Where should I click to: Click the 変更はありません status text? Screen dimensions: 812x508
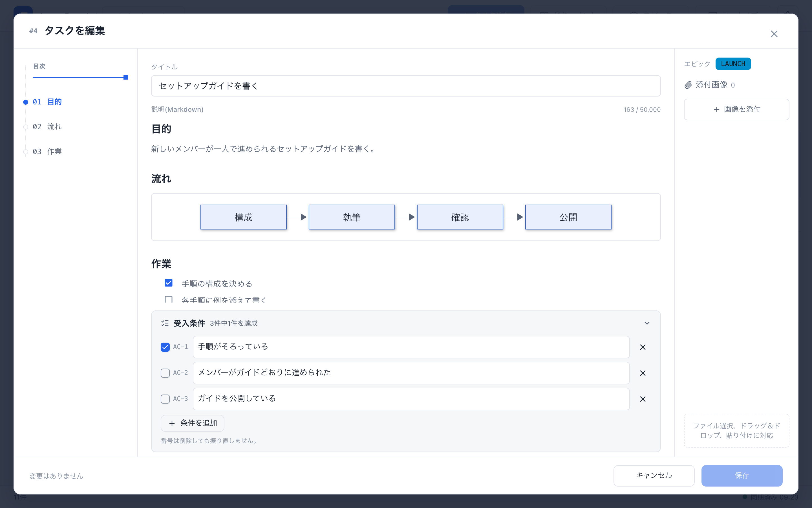[56, 476]
